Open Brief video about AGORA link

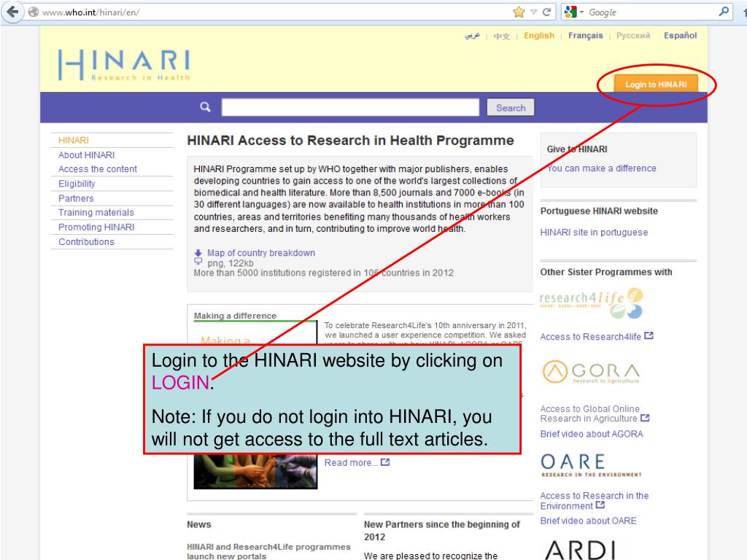point(591,435)
